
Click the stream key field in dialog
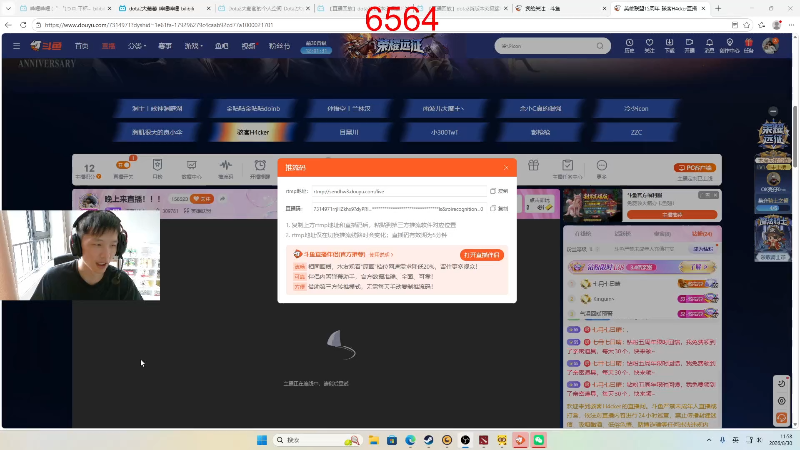pos(398,209)
